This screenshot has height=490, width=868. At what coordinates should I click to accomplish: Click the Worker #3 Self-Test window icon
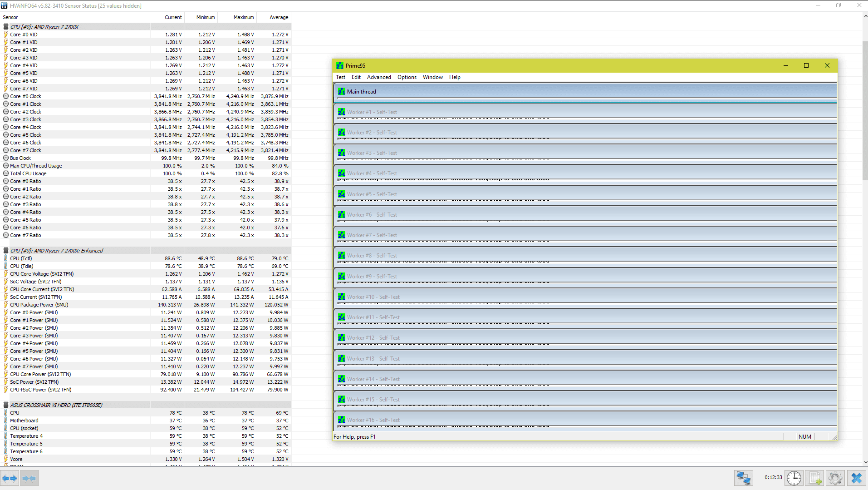point(342,153)
